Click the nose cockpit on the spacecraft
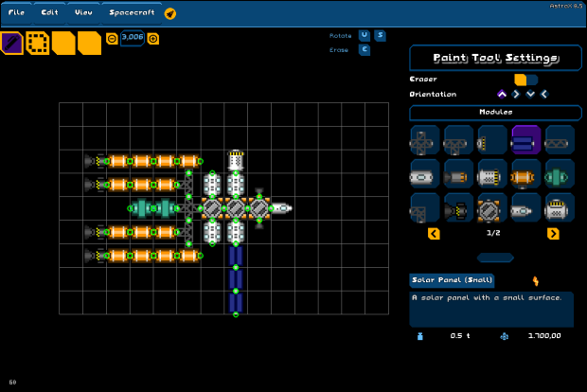This screenshot has height=392, width=587. (282, 208)
